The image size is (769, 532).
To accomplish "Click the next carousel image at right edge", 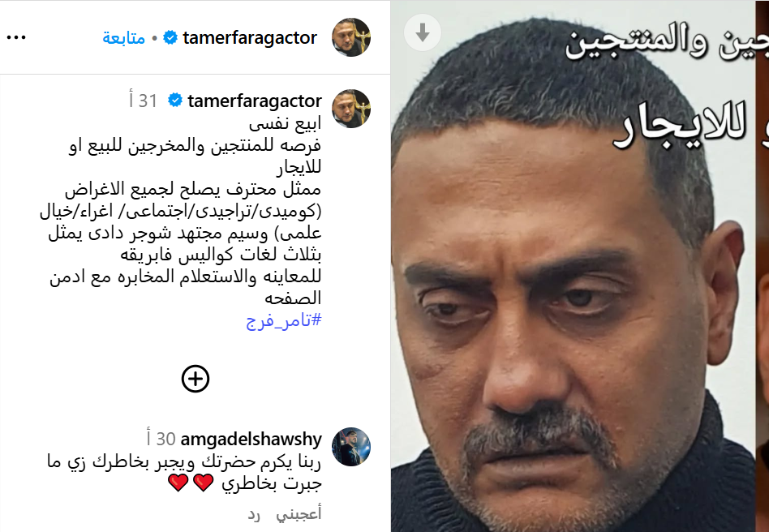I will [x=763, y=266].
